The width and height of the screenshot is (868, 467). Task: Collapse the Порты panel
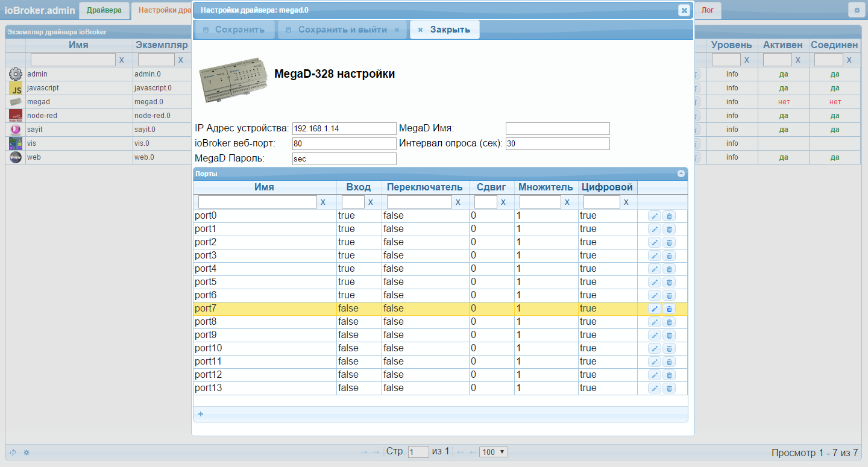pos(681,174)
